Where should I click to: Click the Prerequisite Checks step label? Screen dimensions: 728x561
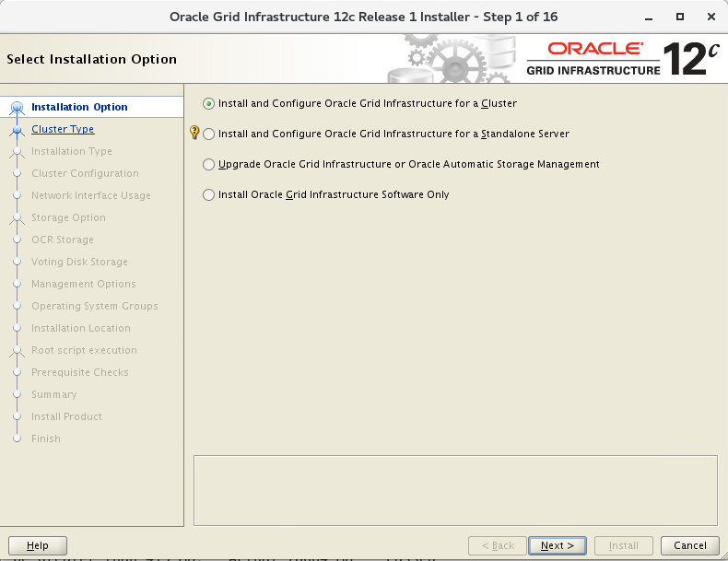tap(80, 372)
